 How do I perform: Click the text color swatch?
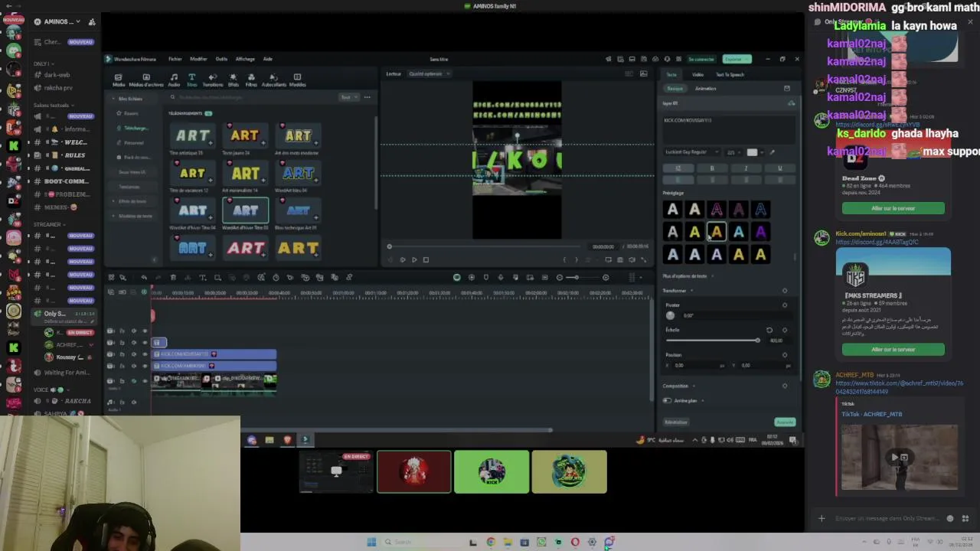coord(753,152)
